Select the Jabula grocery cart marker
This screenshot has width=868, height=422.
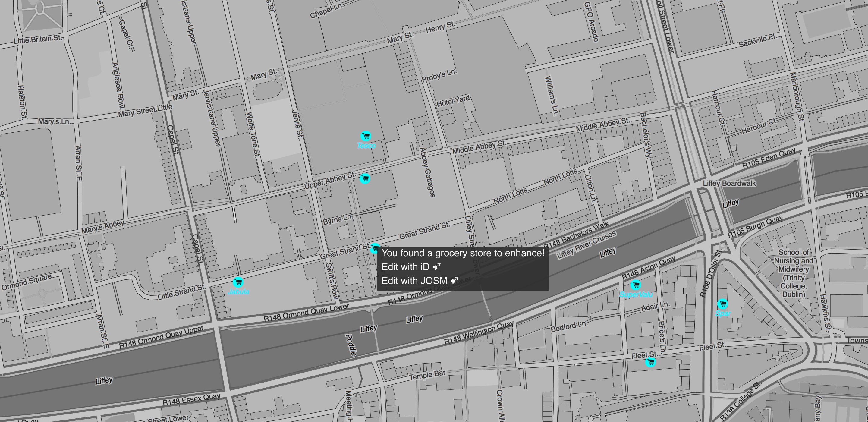point(238,282)
